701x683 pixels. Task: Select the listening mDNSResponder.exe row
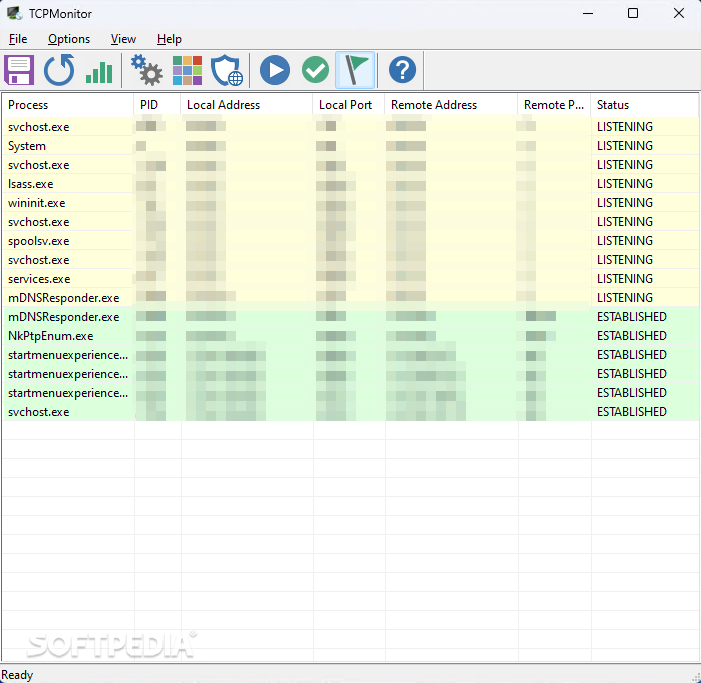[351, 298]
